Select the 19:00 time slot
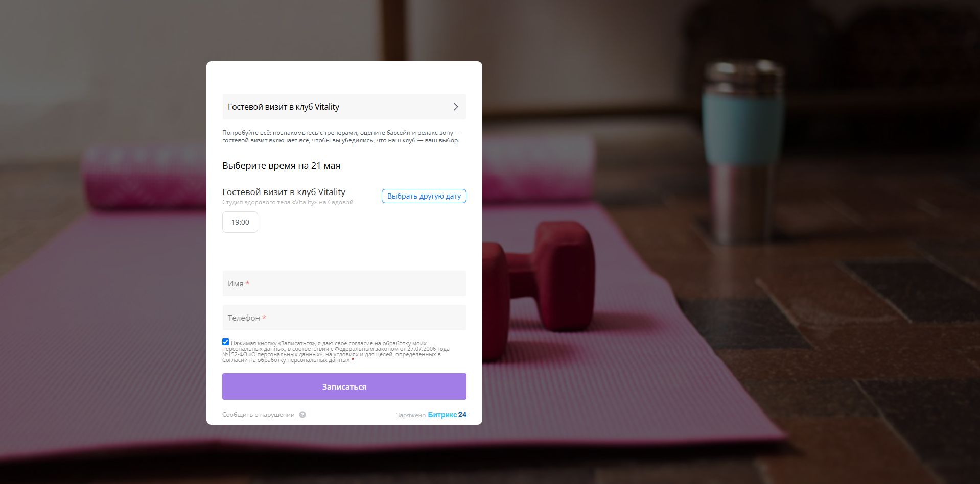This screenshot has height=484, width=980. (240, 222)
